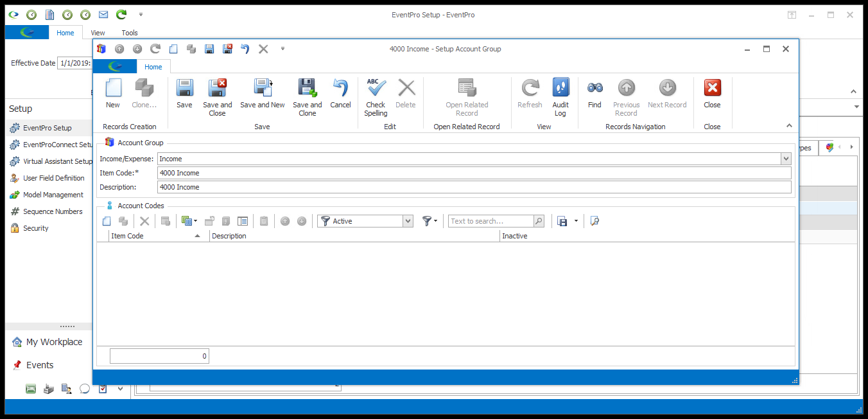Click the column chooser icon in Account Codes toolbar
The width and height of the screenshot is (868, 419).
(x=243, y=221)
